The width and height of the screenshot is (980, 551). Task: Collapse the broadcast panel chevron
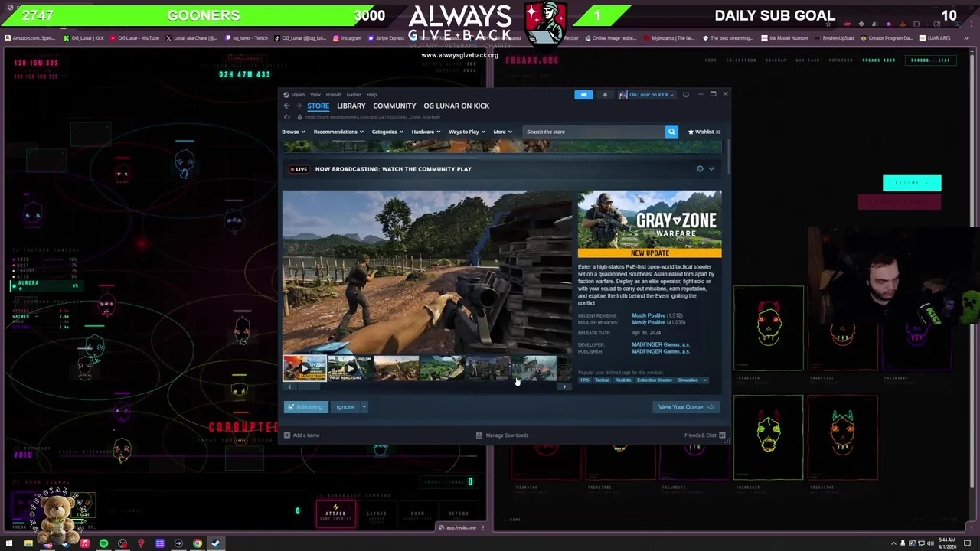click(x=711, y=169)
